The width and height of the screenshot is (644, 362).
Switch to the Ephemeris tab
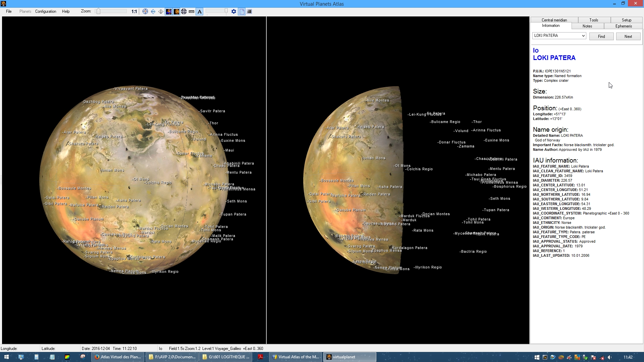[623, 26]
